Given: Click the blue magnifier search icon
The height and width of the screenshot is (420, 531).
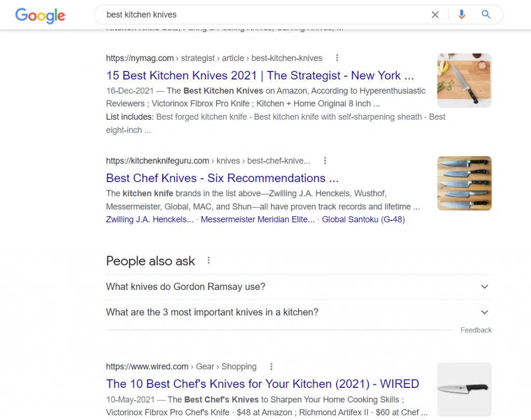Looking at the screenshot, I should [486, 14].
